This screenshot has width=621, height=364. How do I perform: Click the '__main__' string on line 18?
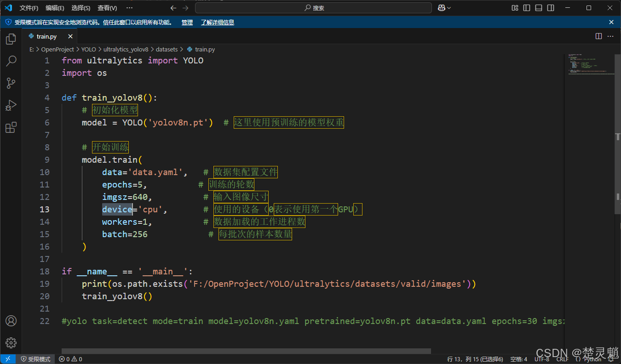click(x=163, y=271)
